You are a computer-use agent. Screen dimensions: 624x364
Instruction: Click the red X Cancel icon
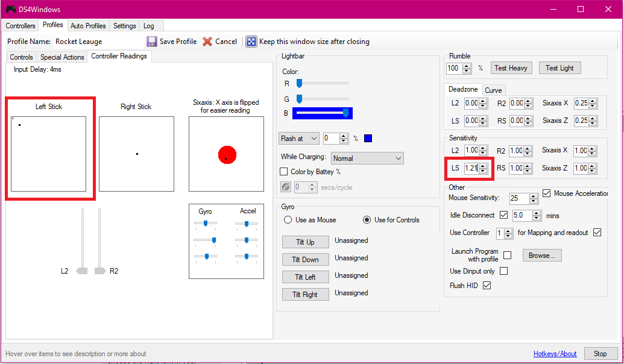click(207, 42)
